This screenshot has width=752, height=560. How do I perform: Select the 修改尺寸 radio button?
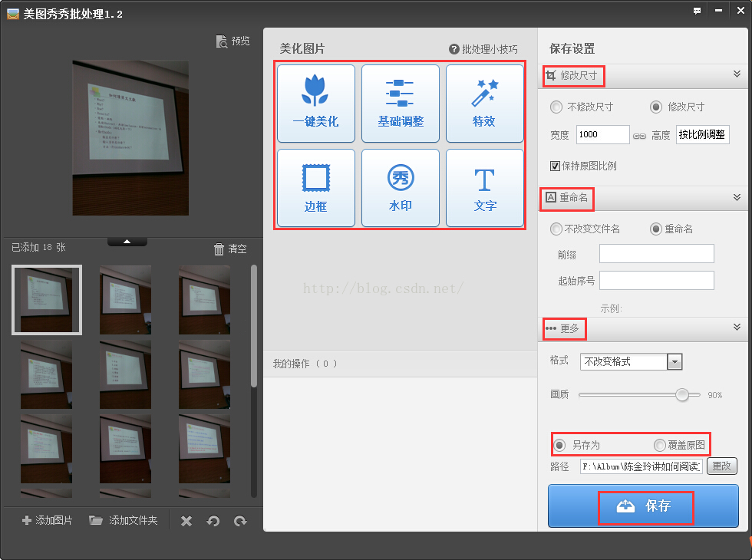[656, 107]
